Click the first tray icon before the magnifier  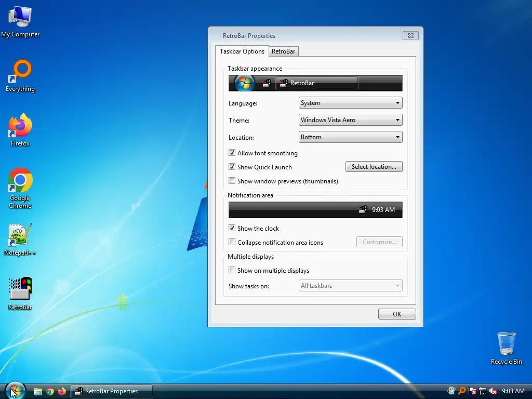[451, 391]
